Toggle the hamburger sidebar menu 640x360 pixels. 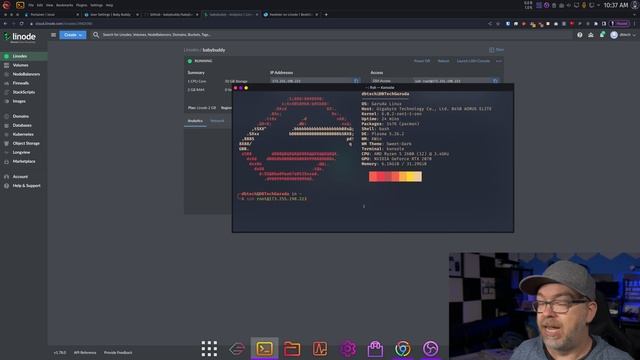click(x=53, y=35)
